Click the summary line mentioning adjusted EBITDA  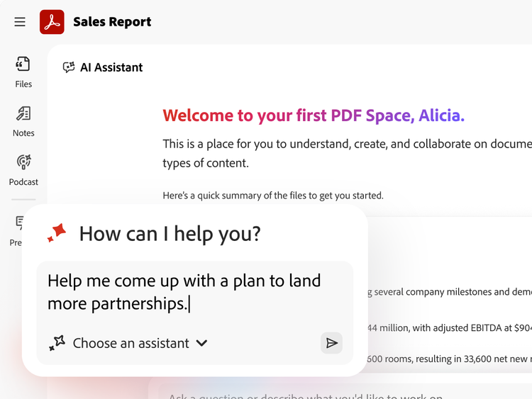click(x=447, y=327)
